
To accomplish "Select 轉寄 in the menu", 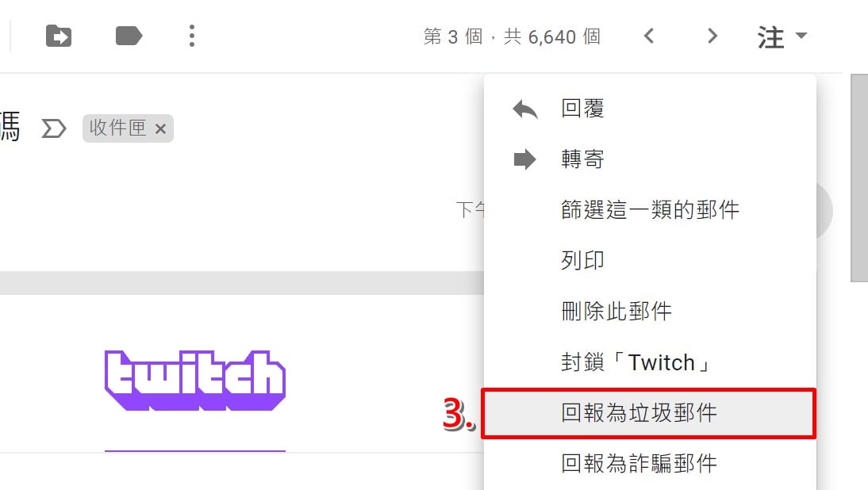I will (650, 159).
